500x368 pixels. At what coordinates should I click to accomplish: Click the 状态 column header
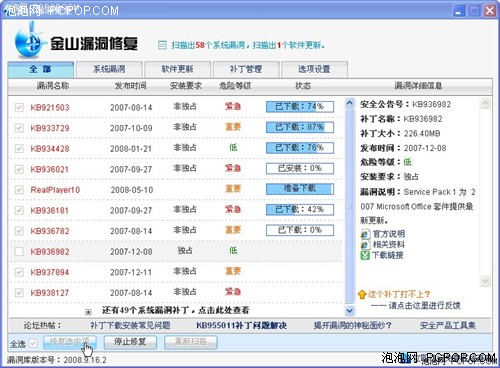pos(303,86)
